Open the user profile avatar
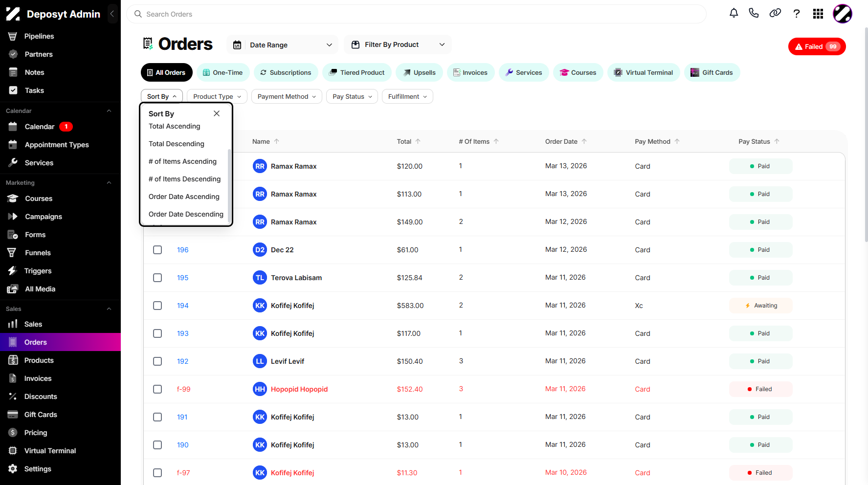The image size is (868, 485). 843,14
